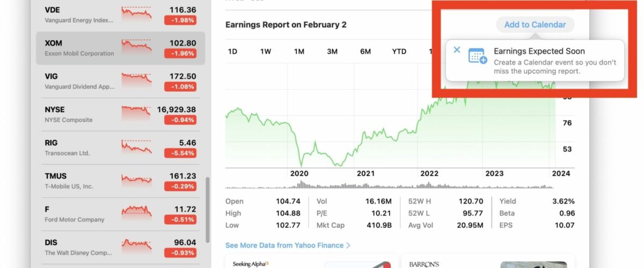The height and width of the screenshot is (268, 644).
Task: Toggle the Ford -0.51% change badge
Action: 180,220
